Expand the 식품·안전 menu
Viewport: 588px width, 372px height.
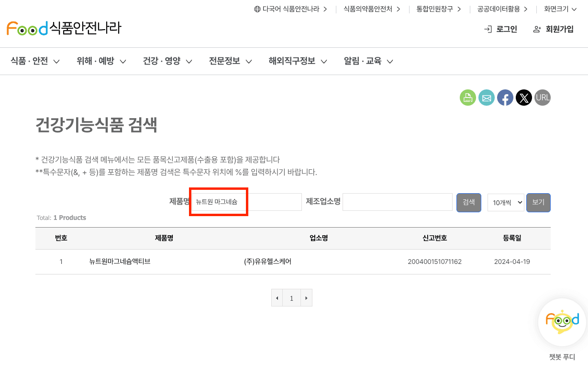35,61
